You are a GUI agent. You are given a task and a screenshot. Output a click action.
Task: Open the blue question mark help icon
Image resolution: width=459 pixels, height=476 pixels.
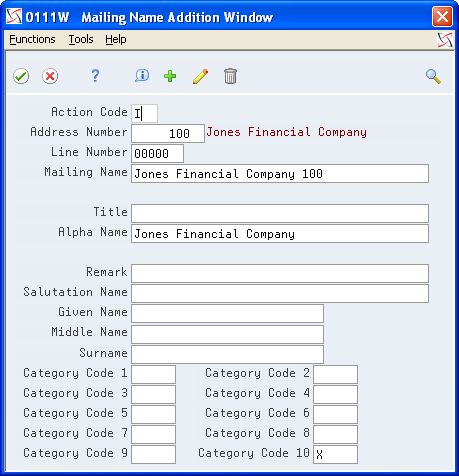[x=95, y=76]
